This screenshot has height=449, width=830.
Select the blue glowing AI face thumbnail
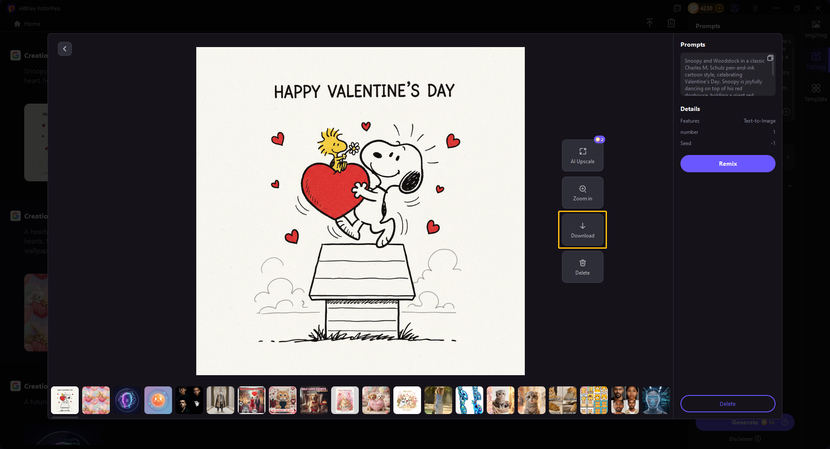pos(656,400)
